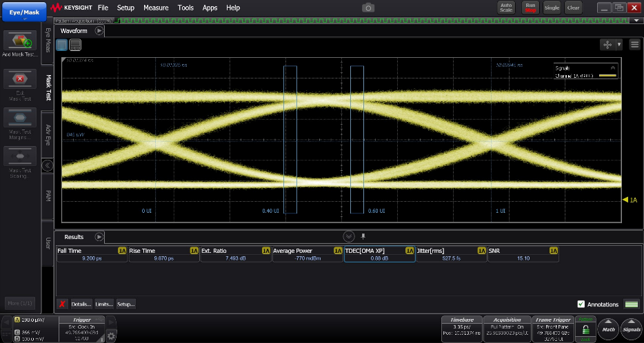Viewport: 644px width, 343px height.
Task: Switch to the tiled waveform grid view
Action: [x=75, y=45]
